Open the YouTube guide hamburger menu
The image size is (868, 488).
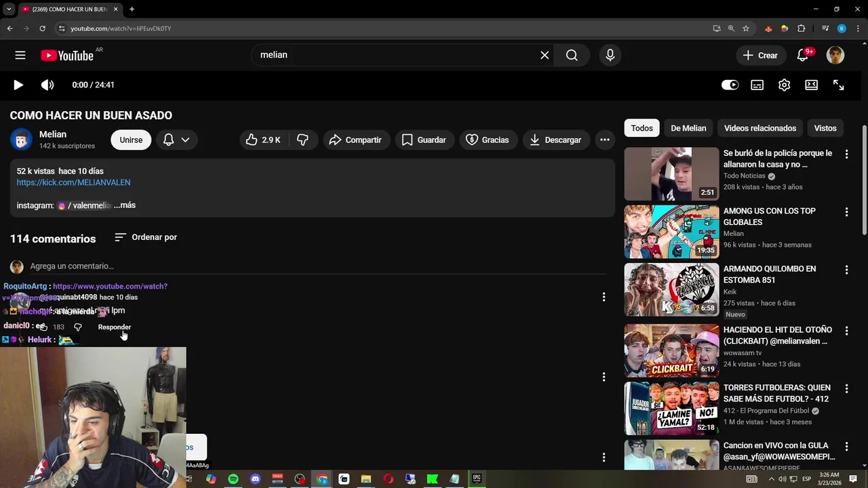tap(20, 56)
